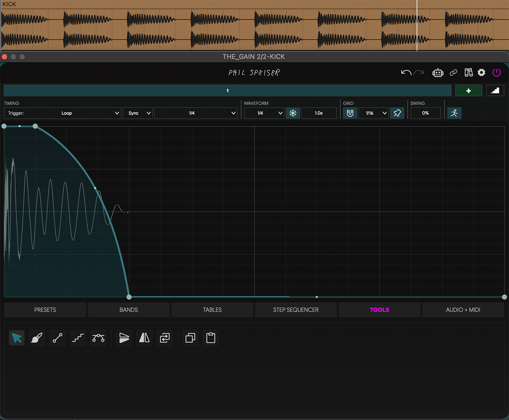Open the Trigger Loop dropdown
Screen dimensions: 509x420
62,113
